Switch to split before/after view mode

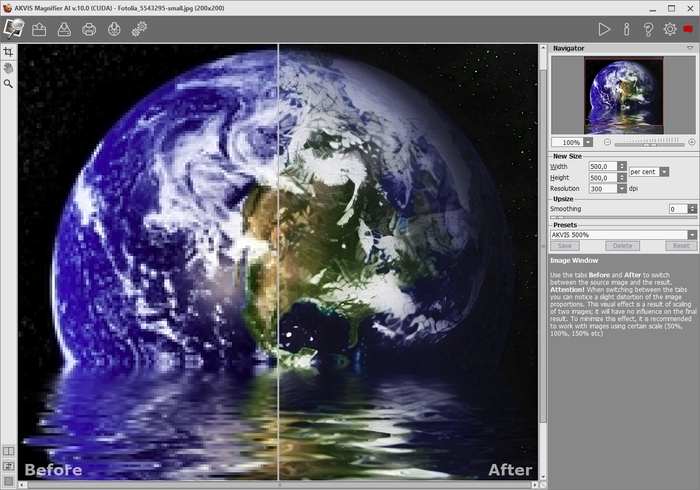[x=8, y=451]
